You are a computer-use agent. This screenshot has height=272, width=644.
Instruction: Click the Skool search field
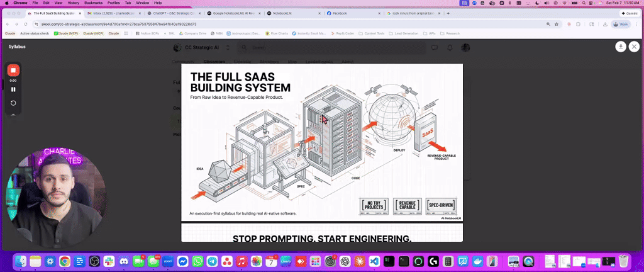[x=331, y=48]
